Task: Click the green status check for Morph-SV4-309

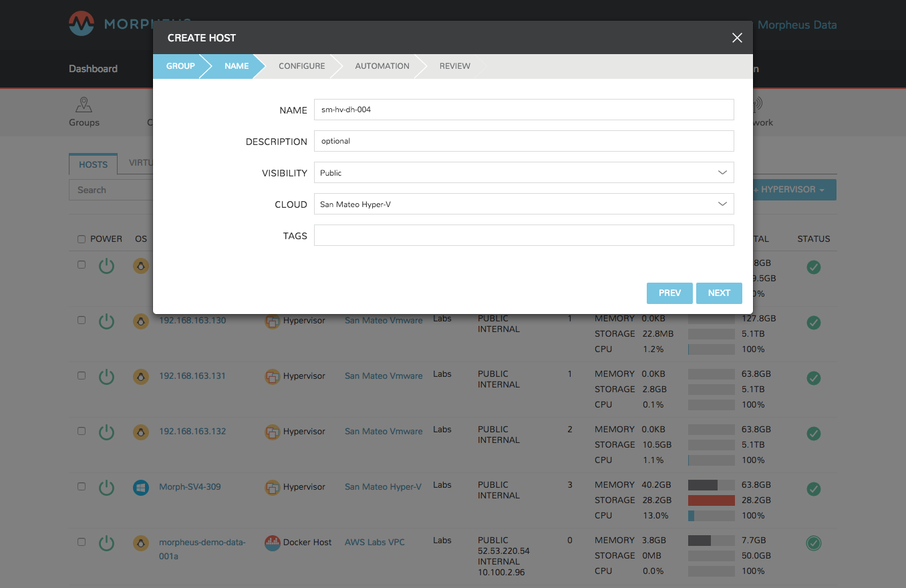Action: coord(814,489)
